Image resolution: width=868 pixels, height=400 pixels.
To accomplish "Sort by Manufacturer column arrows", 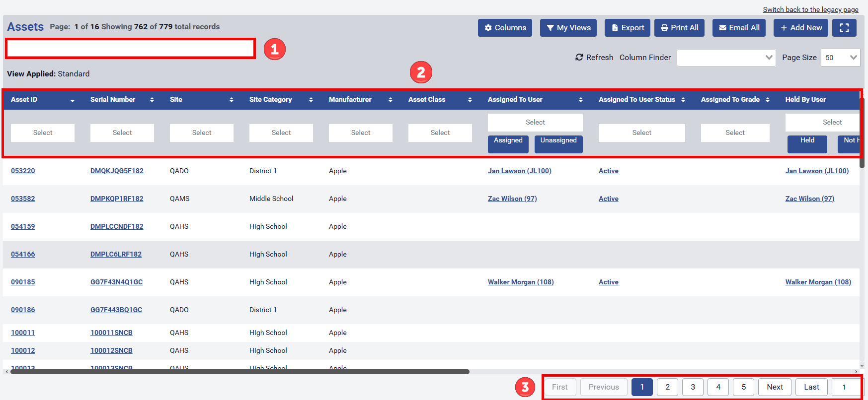I will [391, 100].
